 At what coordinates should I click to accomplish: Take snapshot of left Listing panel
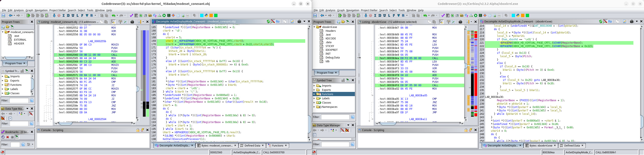point(132,22)
